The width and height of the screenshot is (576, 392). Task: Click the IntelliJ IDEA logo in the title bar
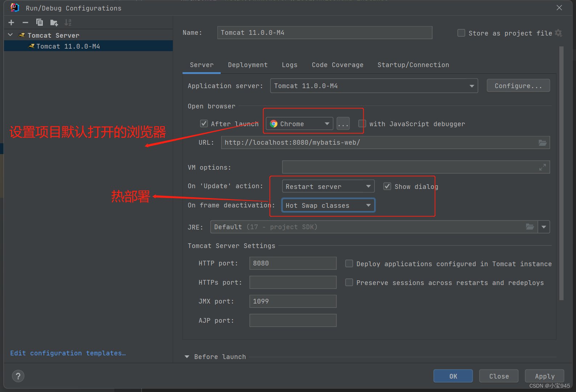(15, 8)
